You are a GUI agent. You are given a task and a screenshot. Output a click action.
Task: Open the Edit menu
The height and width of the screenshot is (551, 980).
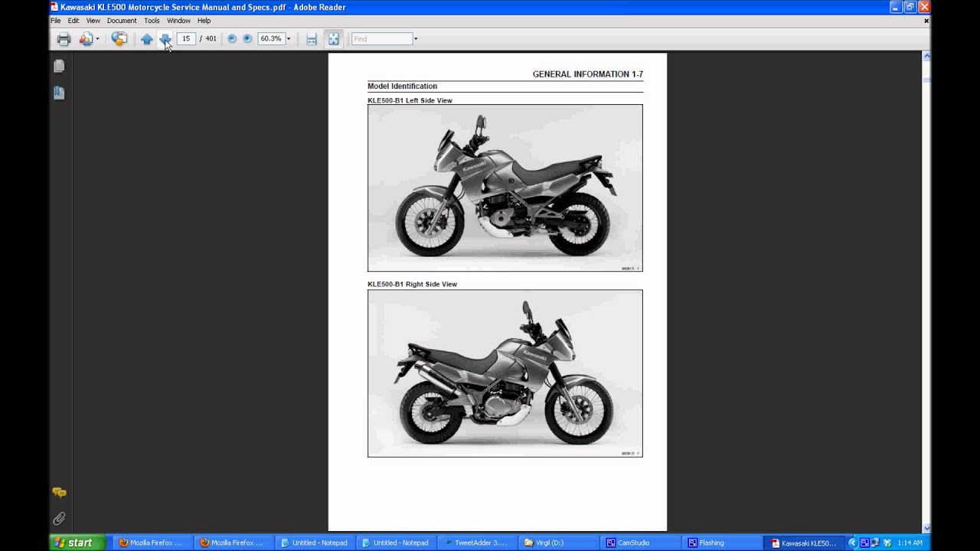pos(73,21)
